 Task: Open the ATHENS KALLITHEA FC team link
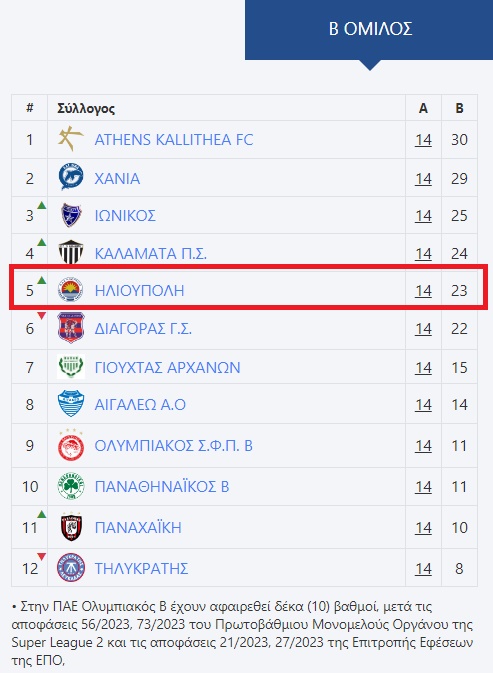pyautogui.click(x=174, y=139)
